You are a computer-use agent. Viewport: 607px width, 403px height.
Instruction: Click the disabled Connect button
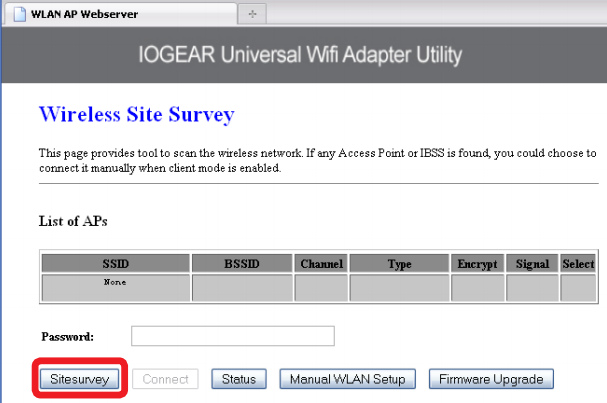point(165,379)
